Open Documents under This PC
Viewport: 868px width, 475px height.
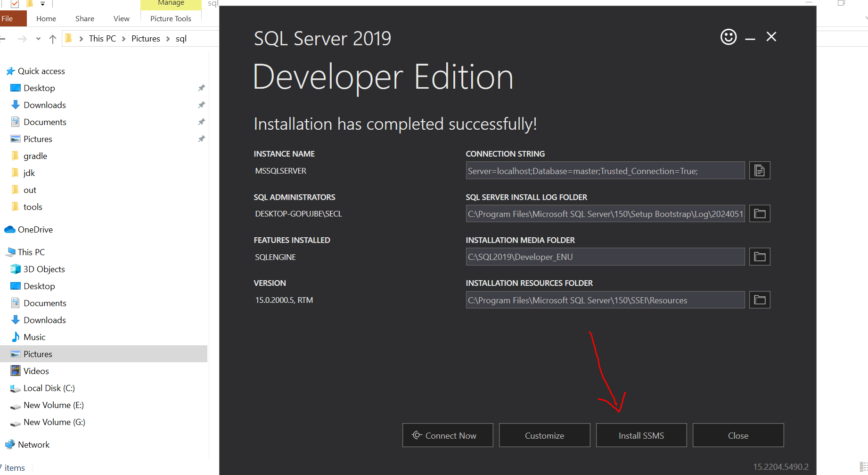[45, 303]
